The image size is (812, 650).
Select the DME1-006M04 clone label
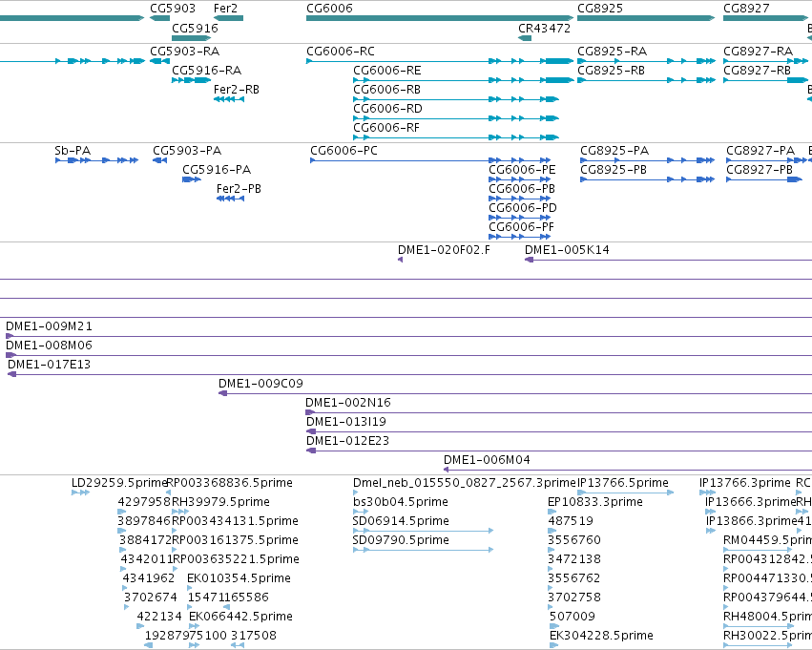[487, 460]
